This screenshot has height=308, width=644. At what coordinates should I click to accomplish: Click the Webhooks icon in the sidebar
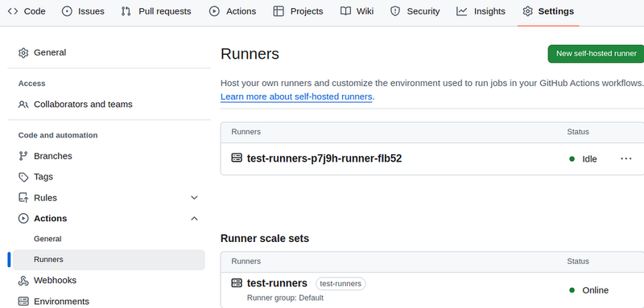pyautogui.click(x=23, y=281)
